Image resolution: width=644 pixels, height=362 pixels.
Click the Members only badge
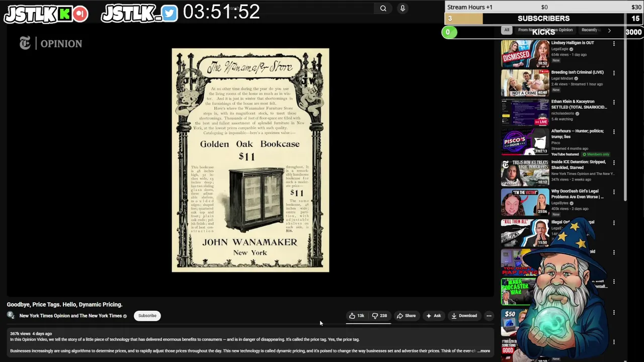(x=596, y=154)
